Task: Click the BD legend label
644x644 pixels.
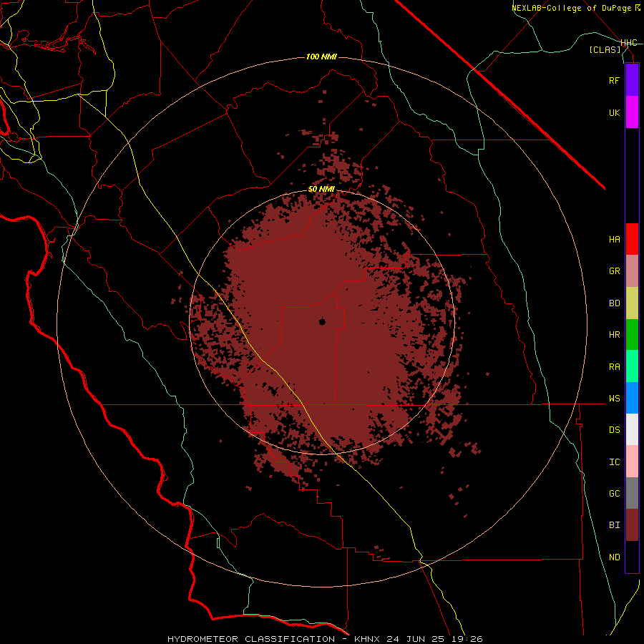Action: (614, 303)
